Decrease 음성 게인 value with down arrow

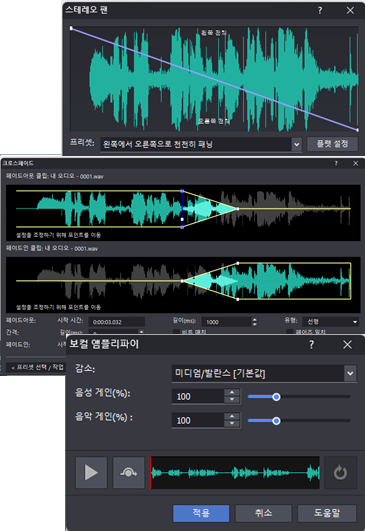232,400
